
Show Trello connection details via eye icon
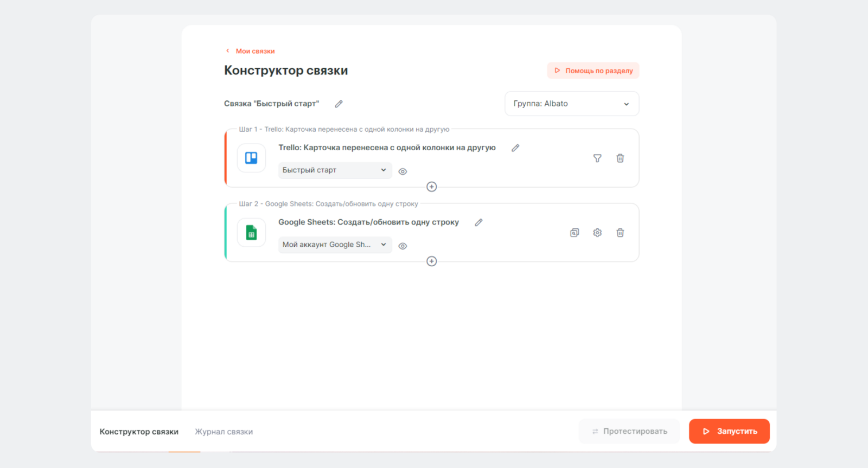click(403, 171)
